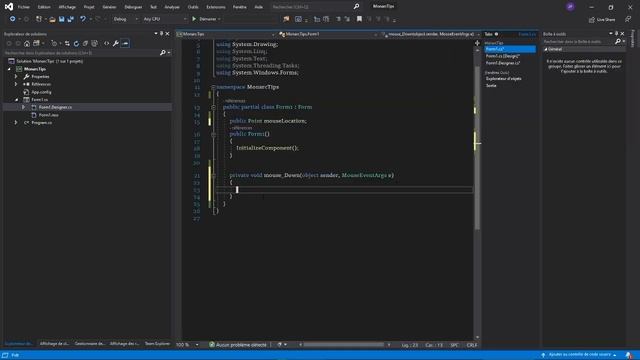Click the green start arrow icon
Screen dimensions: 640x360
[x=194, y=19]
